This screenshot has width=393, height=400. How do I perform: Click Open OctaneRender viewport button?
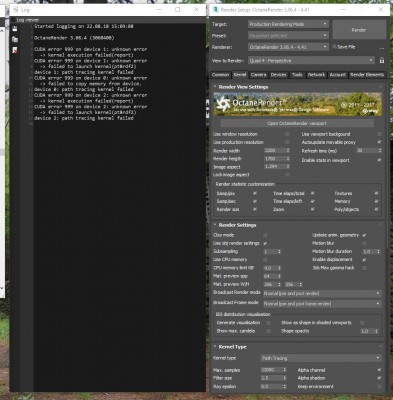(297, 123)
